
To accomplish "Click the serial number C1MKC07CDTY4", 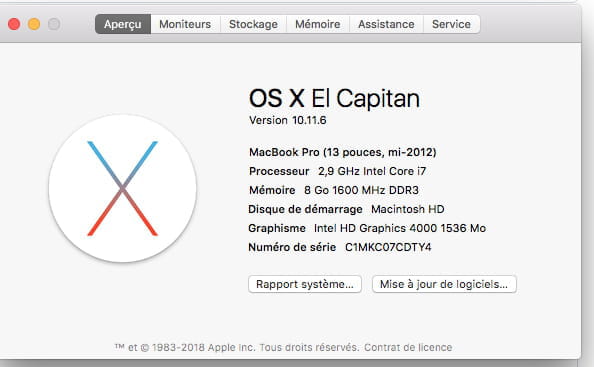I will (x=388, y=247).
